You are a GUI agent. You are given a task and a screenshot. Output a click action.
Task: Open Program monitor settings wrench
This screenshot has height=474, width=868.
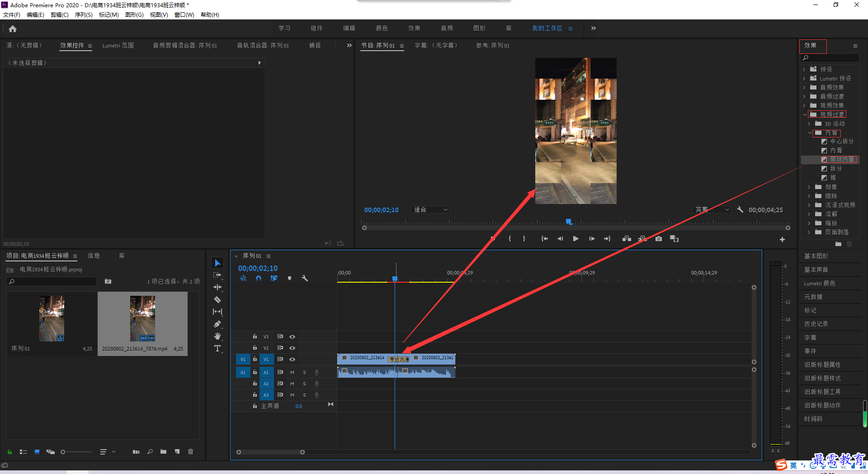click(740, 209)
